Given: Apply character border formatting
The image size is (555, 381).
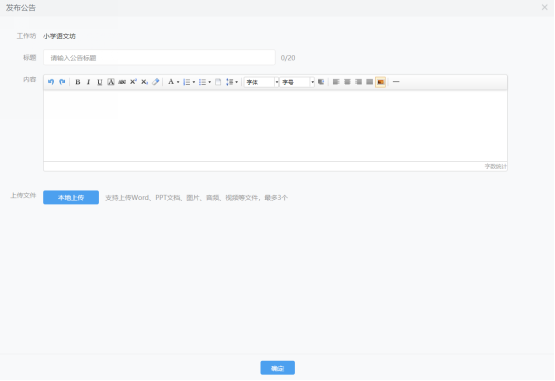Looking at the screenshot, I should coord(111,82).
